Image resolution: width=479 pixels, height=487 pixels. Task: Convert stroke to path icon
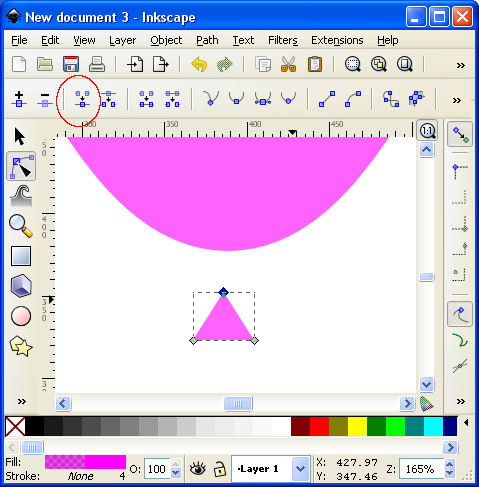416,99
